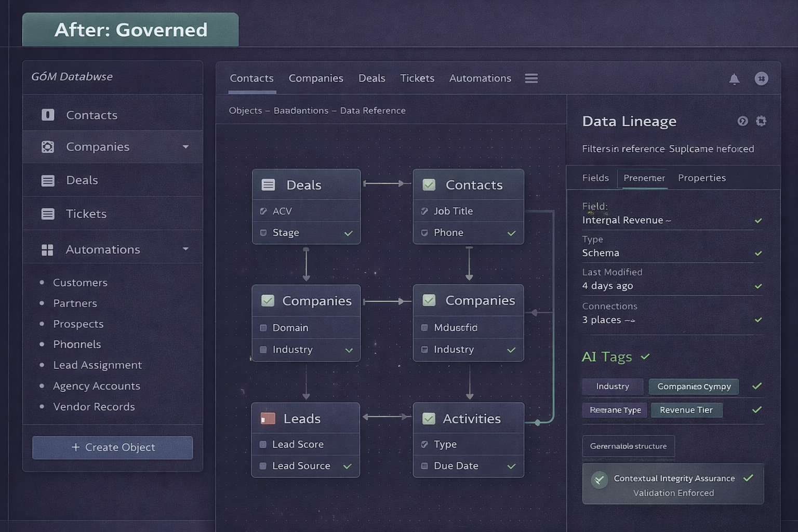
Task: Click the notification bell icon
Action: 734,79
